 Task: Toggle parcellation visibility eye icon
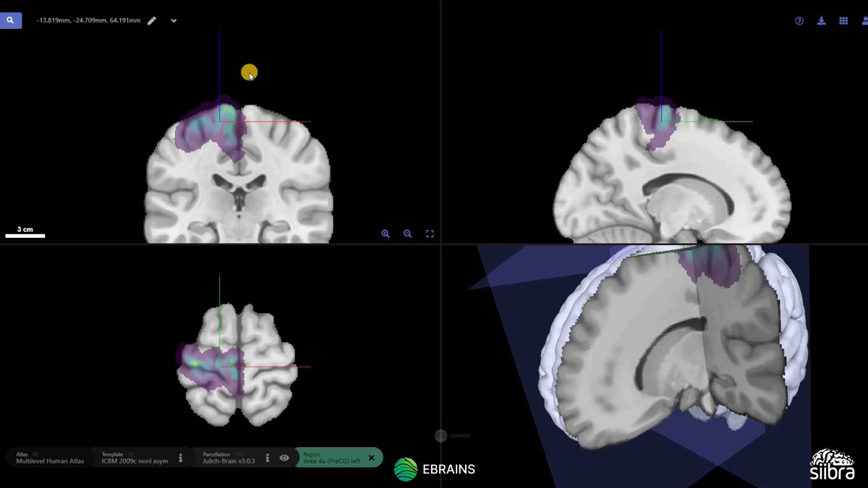tap(284, 458)
